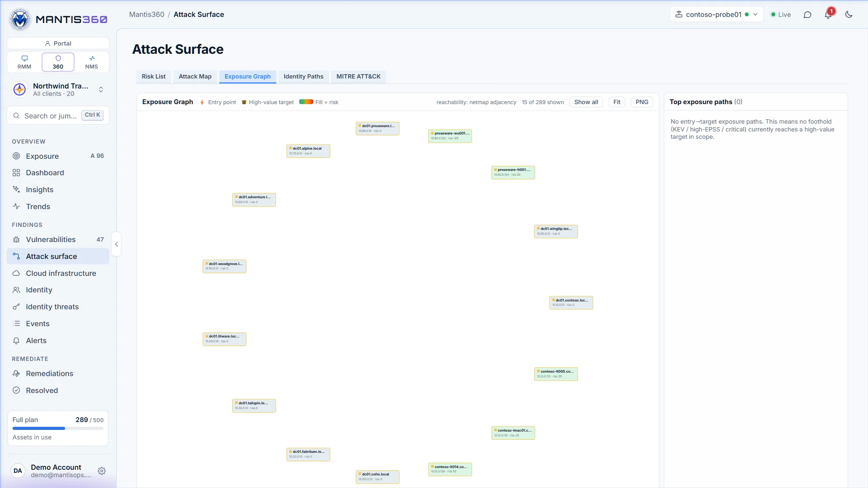Image resolution: width=868 pixels, height=488 pixels.
Task: Open Resolved items
Action: [x=58, y=390]
